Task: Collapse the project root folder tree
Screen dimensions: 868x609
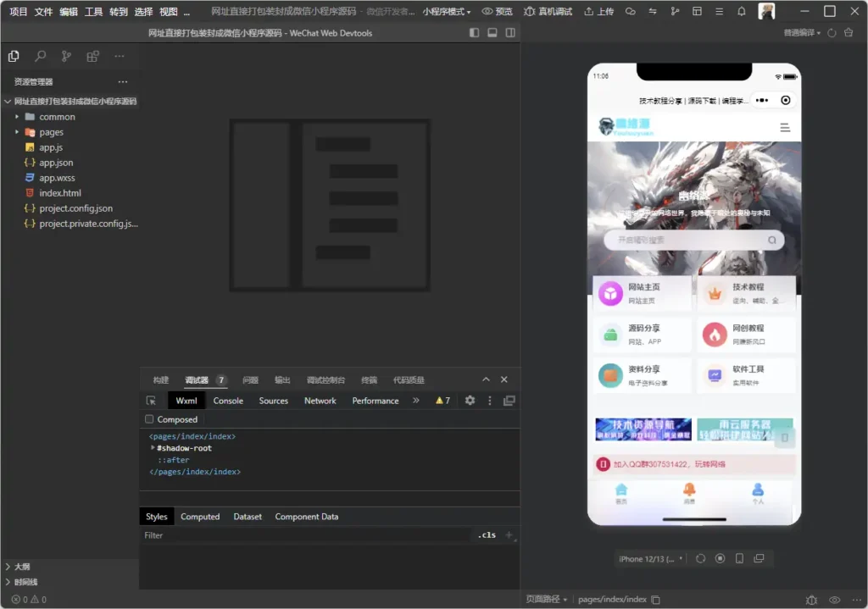Action: point(8,102)
